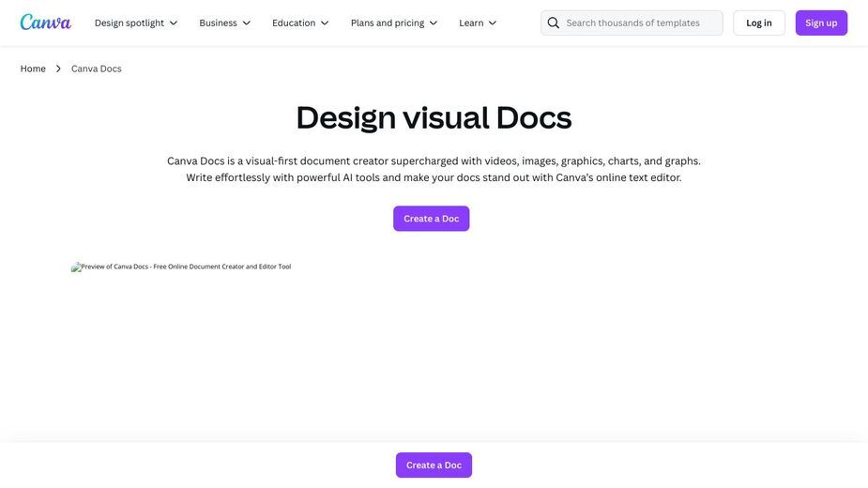This screenshot has width=868, height=488.
Task: Click the Preview of Canva Docs image text
Action: pos(186,267)
